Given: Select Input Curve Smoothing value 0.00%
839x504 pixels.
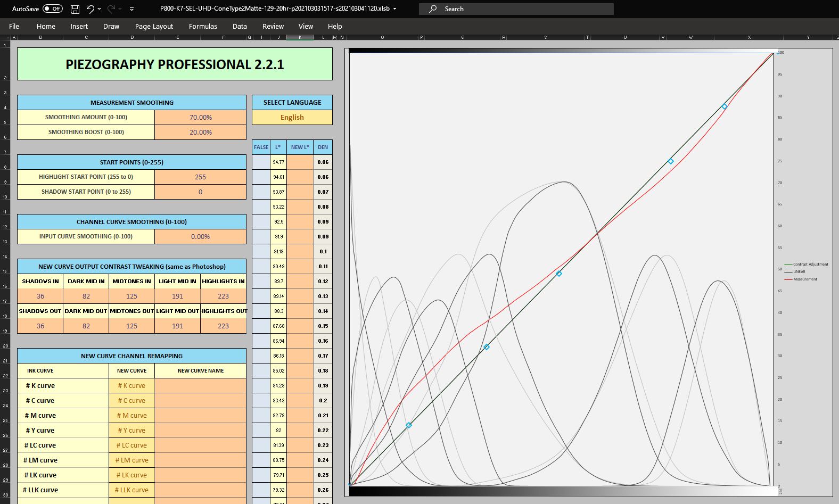Looking at the screenshot, I should point(201,237).
